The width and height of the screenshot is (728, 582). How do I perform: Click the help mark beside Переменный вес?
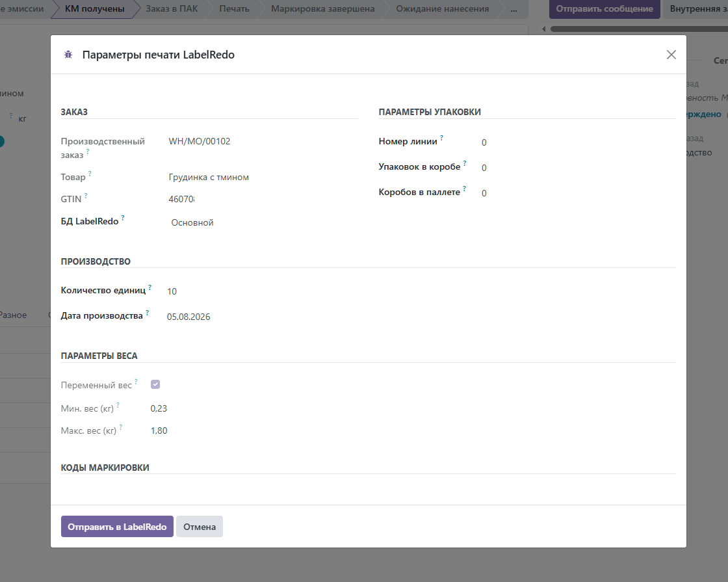[x=136, y=381]
